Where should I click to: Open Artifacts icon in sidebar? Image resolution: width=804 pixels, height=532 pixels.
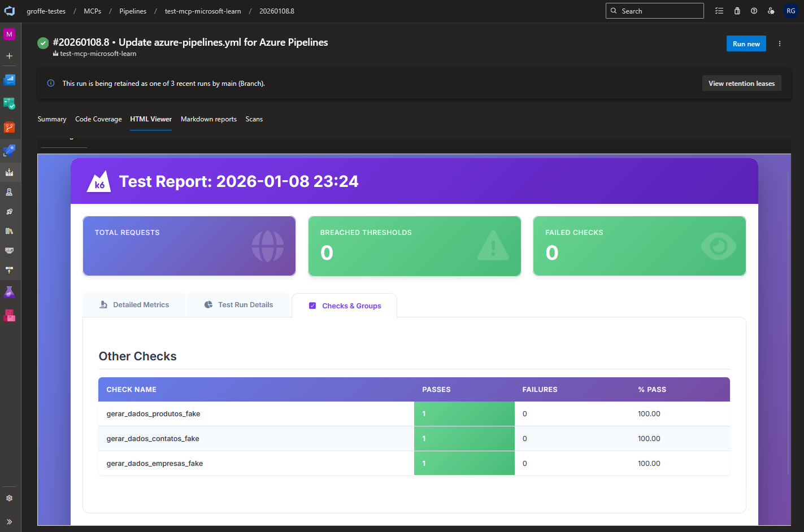click(9, 316)
